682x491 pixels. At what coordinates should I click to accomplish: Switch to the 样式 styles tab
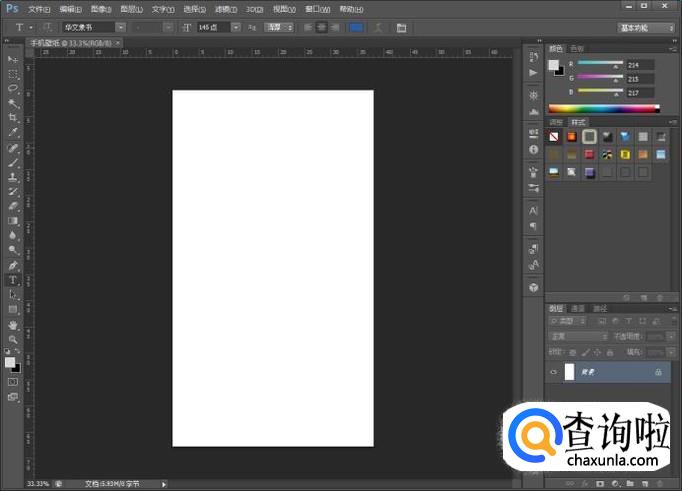point(578,122)
